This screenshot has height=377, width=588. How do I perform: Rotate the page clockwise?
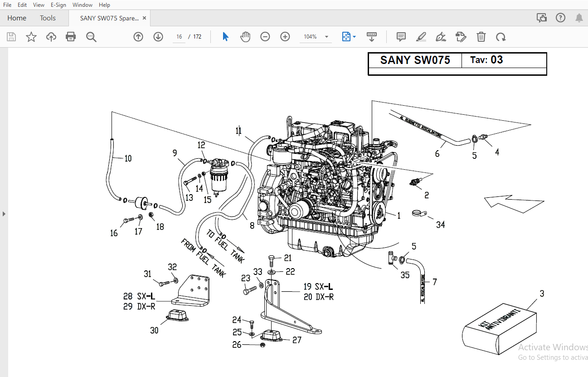pyautogui.click(x=501, y=37)
